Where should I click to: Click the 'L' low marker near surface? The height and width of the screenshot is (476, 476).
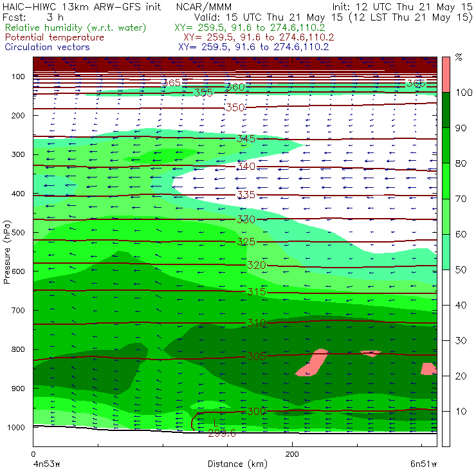point(216,423)
